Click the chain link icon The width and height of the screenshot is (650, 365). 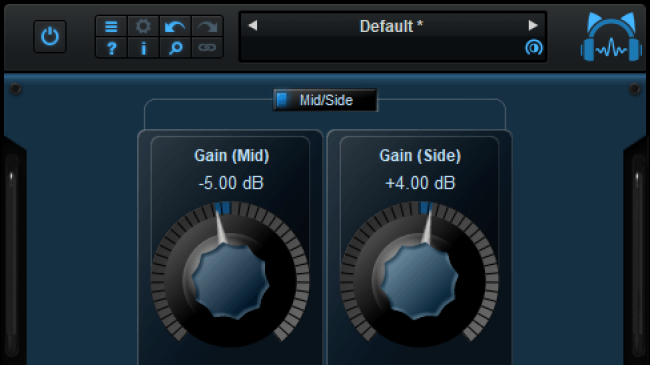(x=207, y=48)
